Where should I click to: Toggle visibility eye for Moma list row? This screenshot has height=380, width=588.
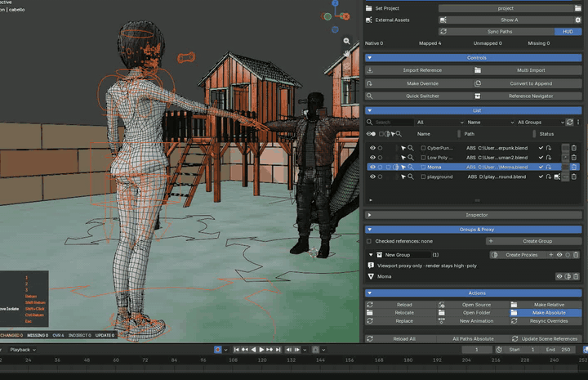click(372, 167)
